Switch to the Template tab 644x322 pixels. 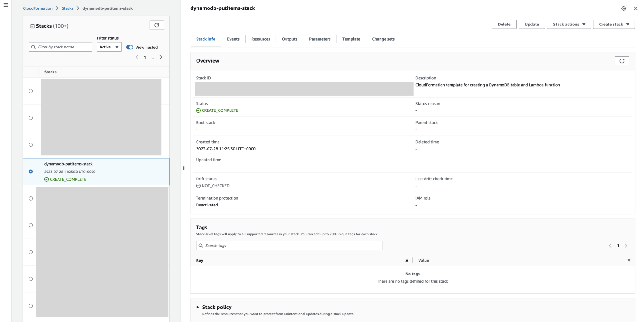[351, 39]
